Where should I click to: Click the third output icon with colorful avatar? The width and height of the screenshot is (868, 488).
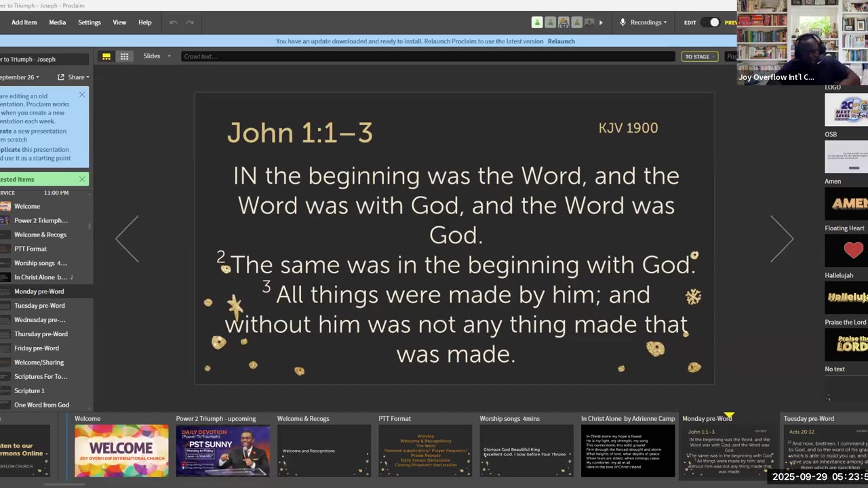pyautogui.click(x=563, y=22)
